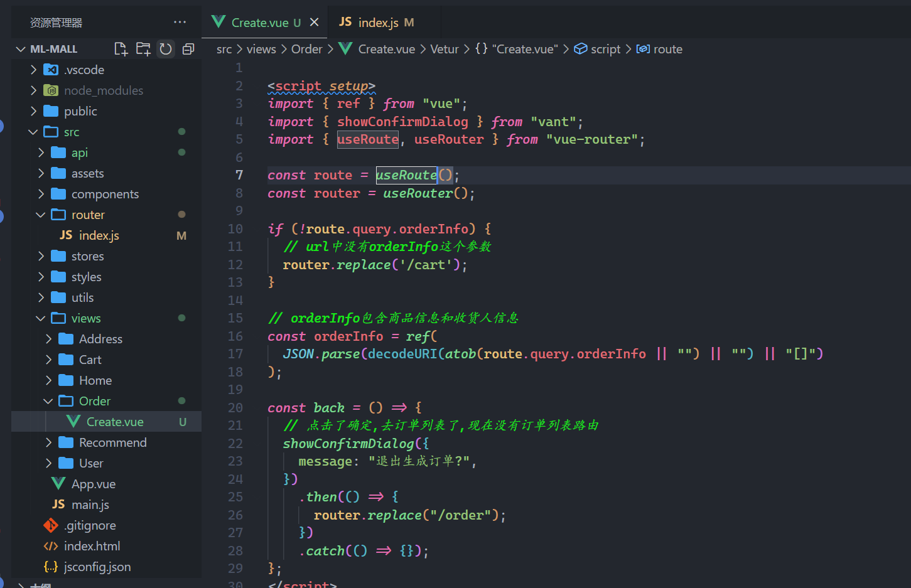Click the JS icon beside main.js
Viewport: 911px width, 588px height.
click(58, 505)
